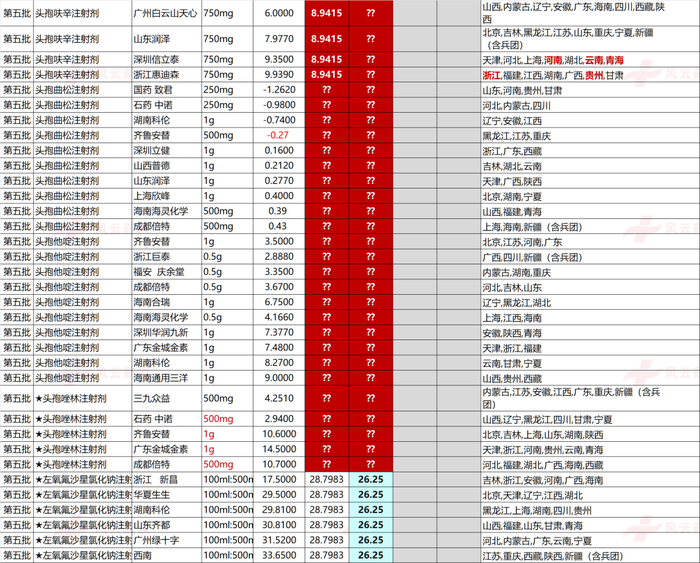Click the 8.9415 cell in 浙江惠迪森 row
The width and height of the screenshot is (700, 563).
[327, 75]
